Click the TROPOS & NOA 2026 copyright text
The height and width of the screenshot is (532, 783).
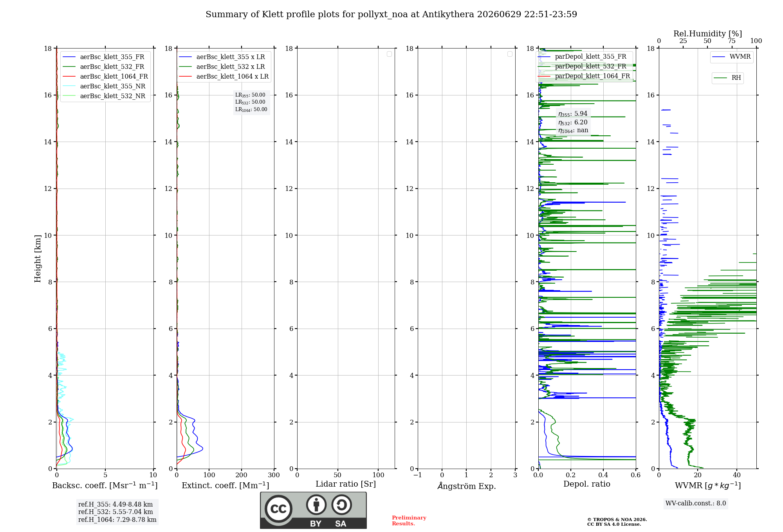coord(617,519)
